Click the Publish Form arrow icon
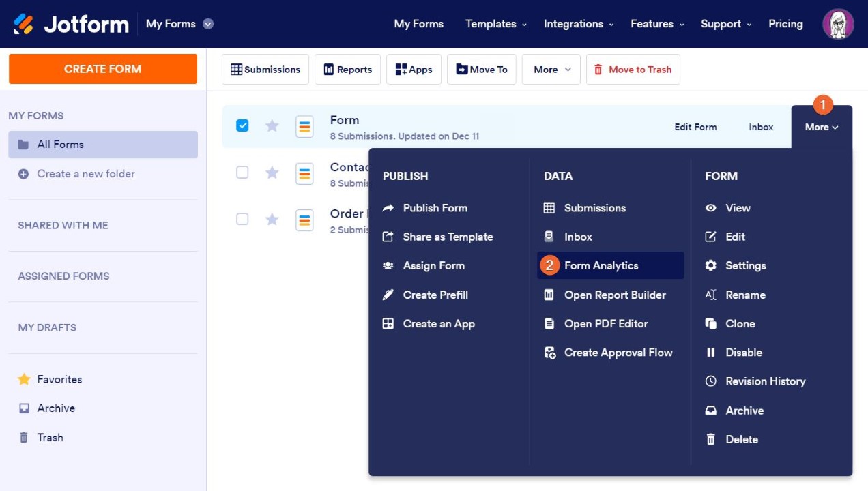The height and width of the screenshot is (491, 868). 388,208
